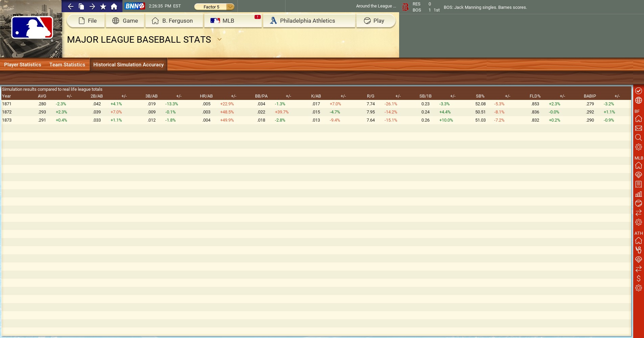
Task: Open the Factor 5 speed dropdown
Action: 214,7
